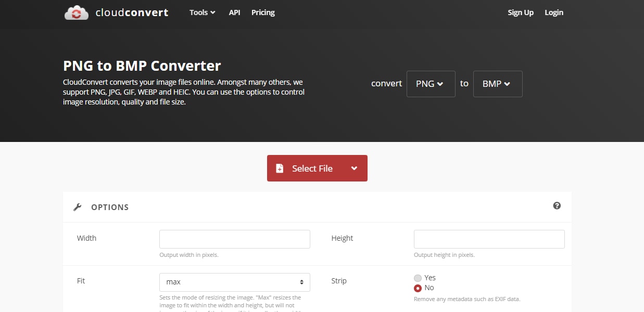This screenshot has height=312, width=644.
Task: Click the Height label
Action: 342,238
